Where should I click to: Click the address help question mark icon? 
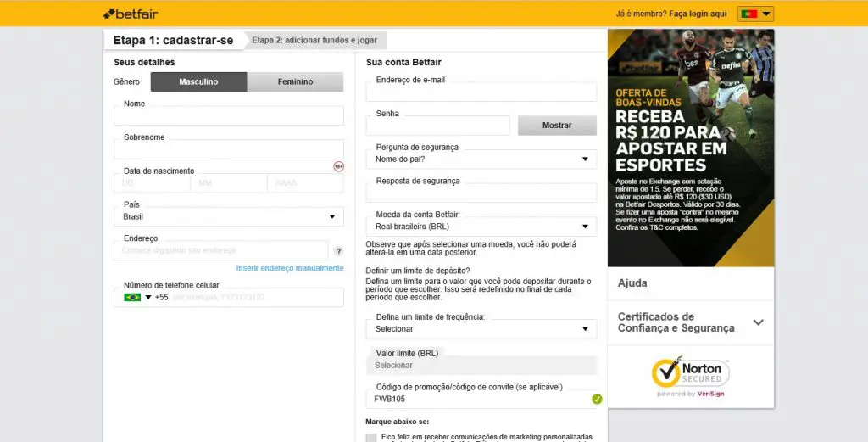tap(339, 251)
